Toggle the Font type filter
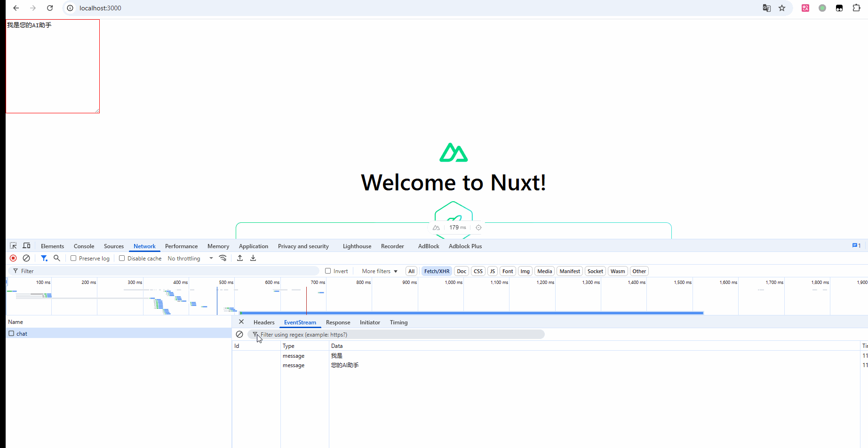 tap(508, 271)
